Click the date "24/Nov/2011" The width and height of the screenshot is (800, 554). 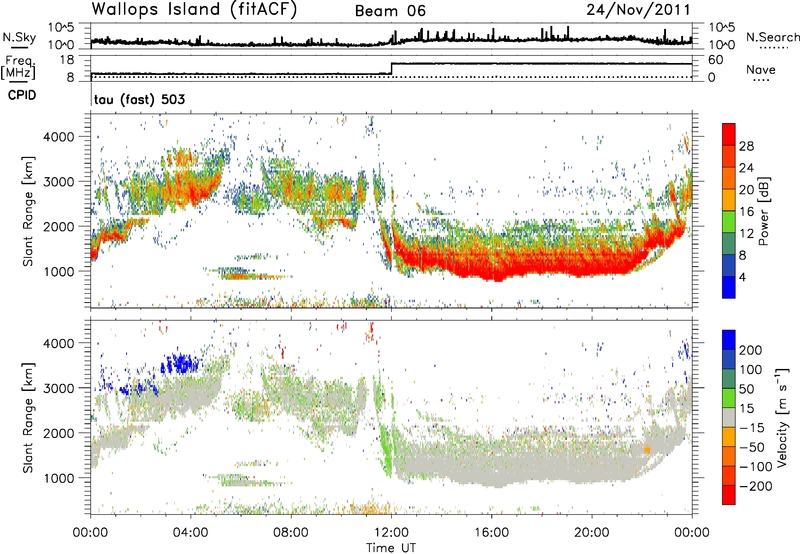point(638,9)
